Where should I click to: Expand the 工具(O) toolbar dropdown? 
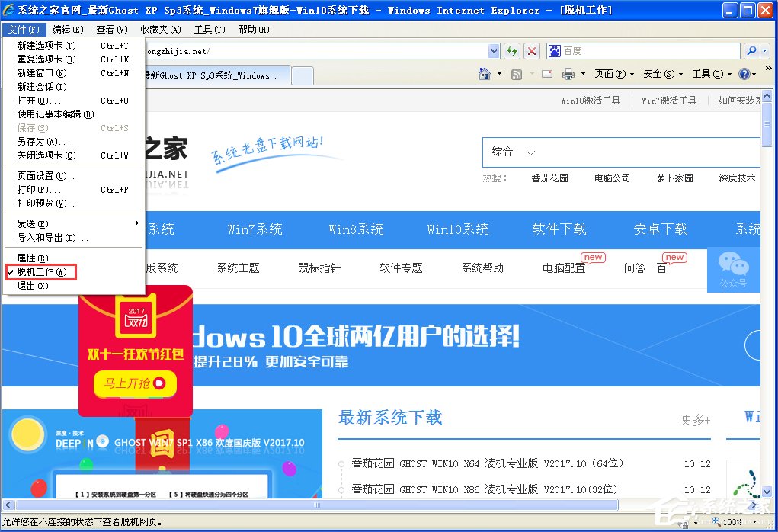tap(710, 74)
